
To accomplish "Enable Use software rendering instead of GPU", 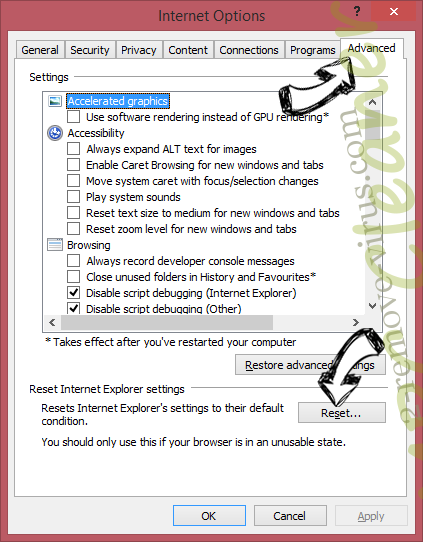I will pos(73,117).
